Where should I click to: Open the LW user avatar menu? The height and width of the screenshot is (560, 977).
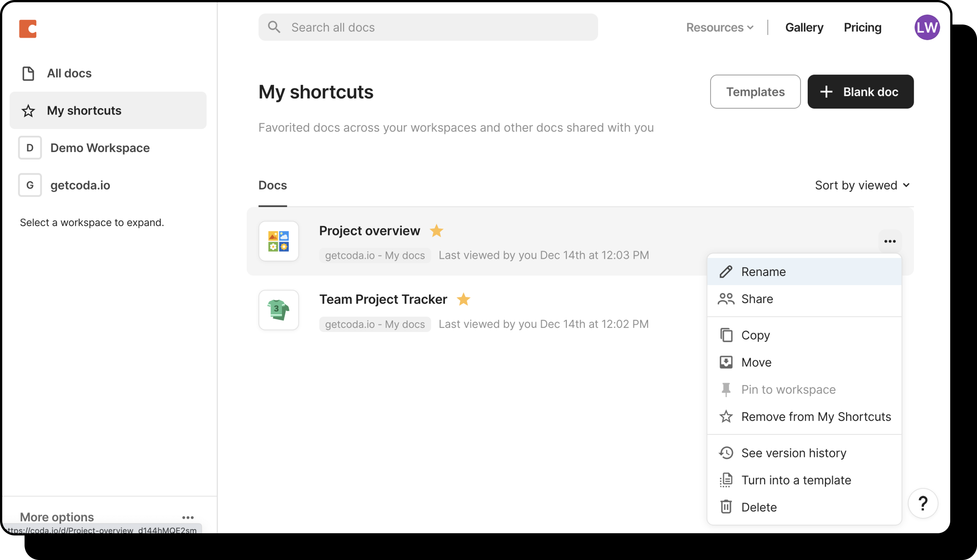coord(927,27)
